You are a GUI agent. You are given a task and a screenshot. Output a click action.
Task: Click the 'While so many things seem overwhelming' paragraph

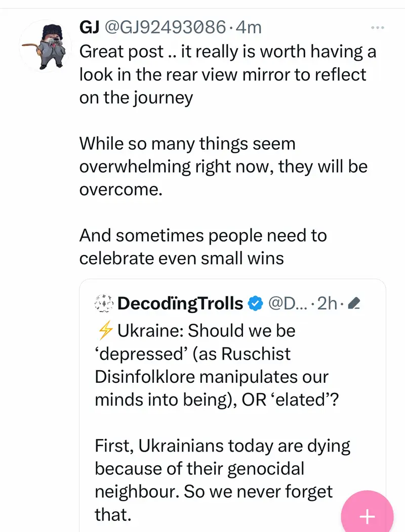(x=223, y=166)
